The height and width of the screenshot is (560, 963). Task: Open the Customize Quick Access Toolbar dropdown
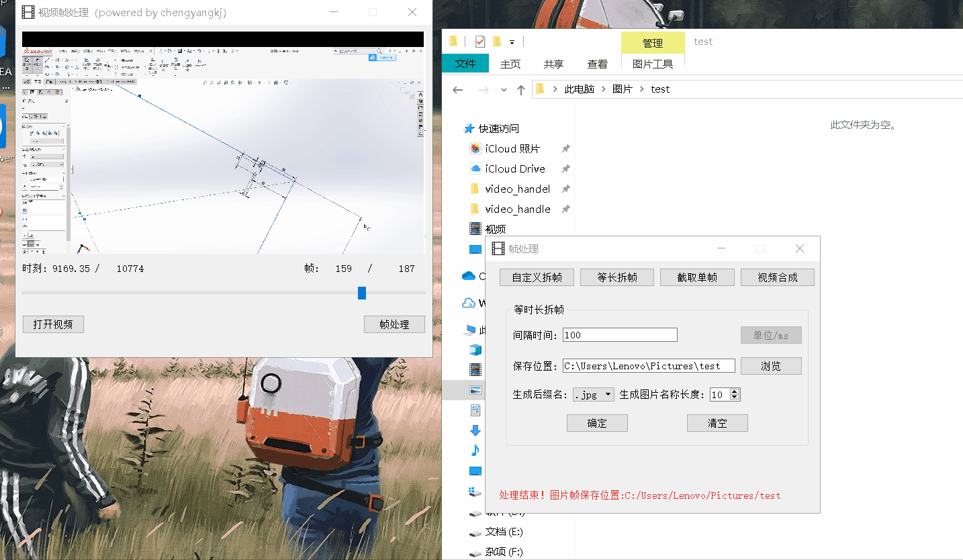[x=512, y=42]
